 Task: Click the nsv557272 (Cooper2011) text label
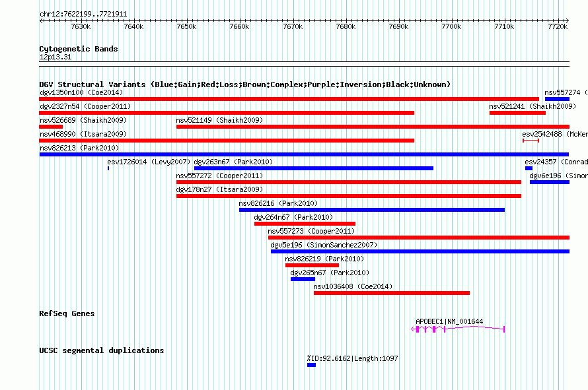point(219,176)
